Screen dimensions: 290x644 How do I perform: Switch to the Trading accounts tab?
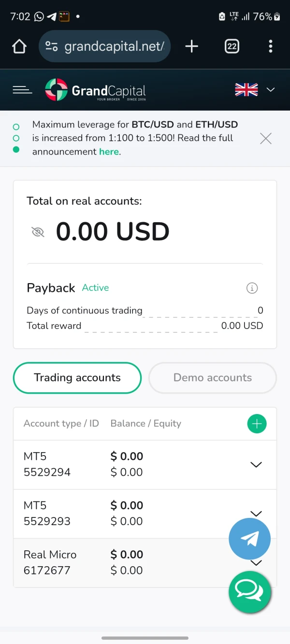[77, 378]
